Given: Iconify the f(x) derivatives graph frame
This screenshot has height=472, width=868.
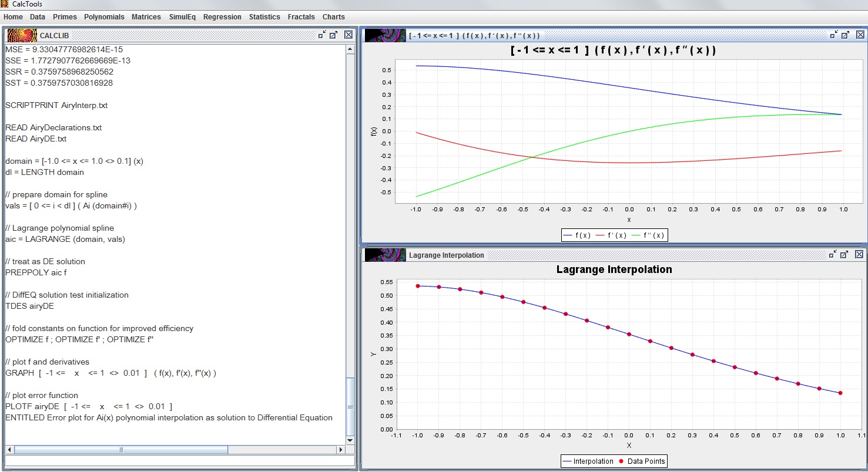Looking at the screenshot, I should click(834, 35).
